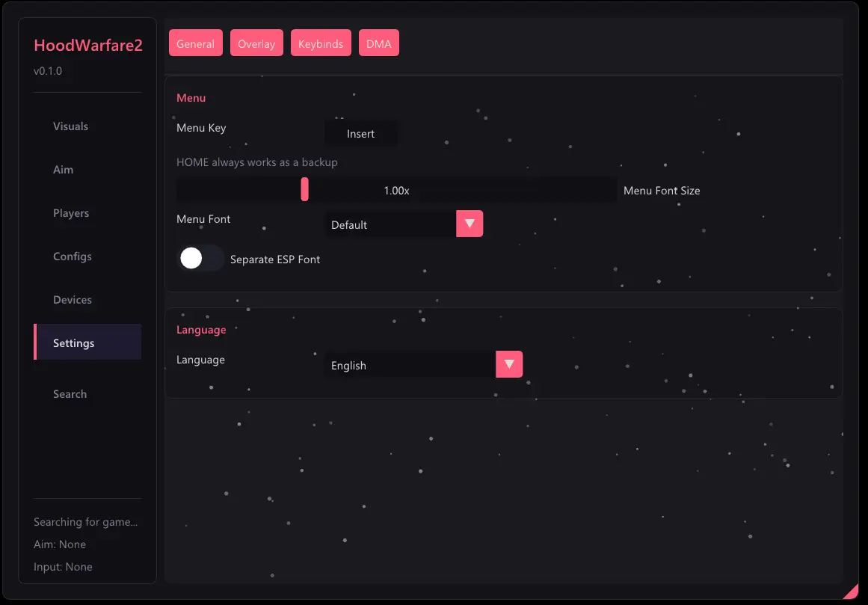Click the HoodWarfare2 title
This screenshot has width=868, height=605.
click(88, 45)
